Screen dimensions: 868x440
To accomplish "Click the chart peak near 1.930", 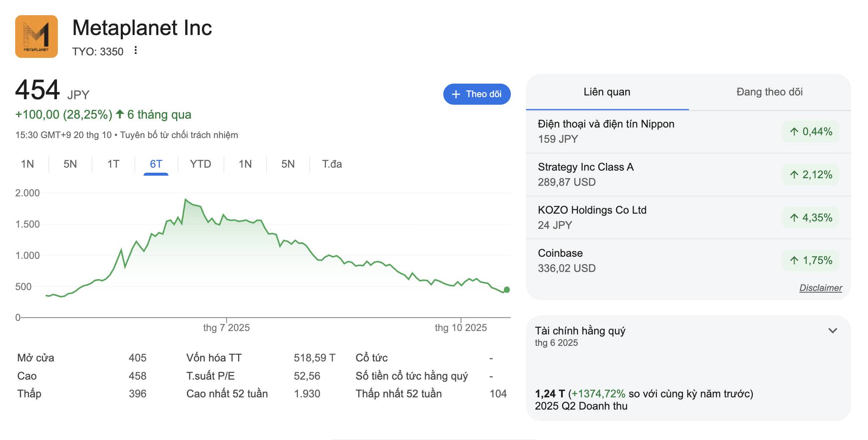I will coord(185,199).
